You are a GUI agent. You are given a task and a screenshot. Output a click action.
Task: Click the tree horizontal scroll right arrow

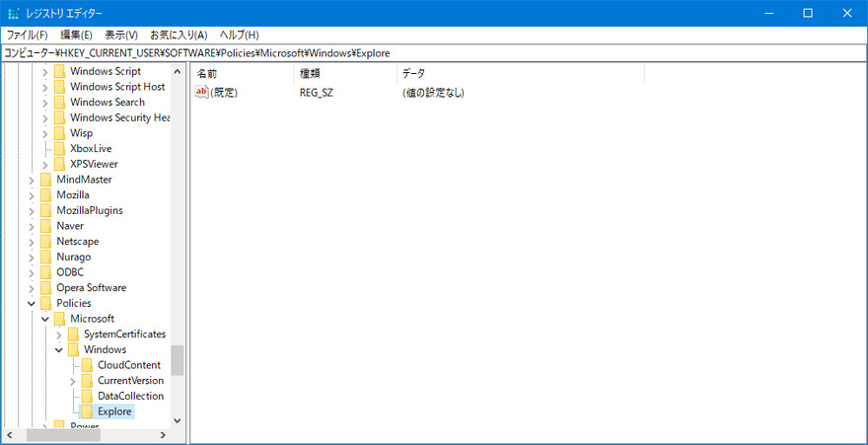(163, 435)
